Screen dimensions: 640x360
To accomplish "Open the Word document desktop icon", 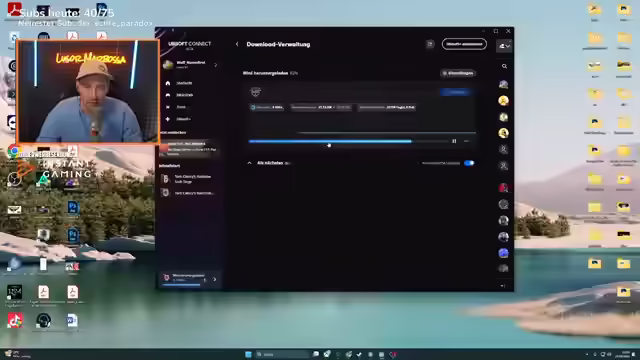I will [72, 320].
